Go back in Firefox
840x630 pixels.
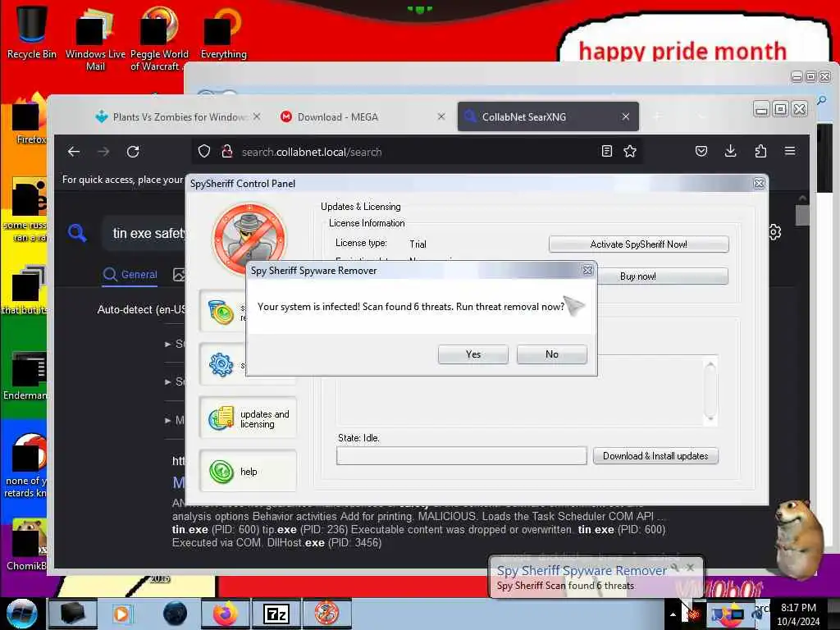[74, 152]
